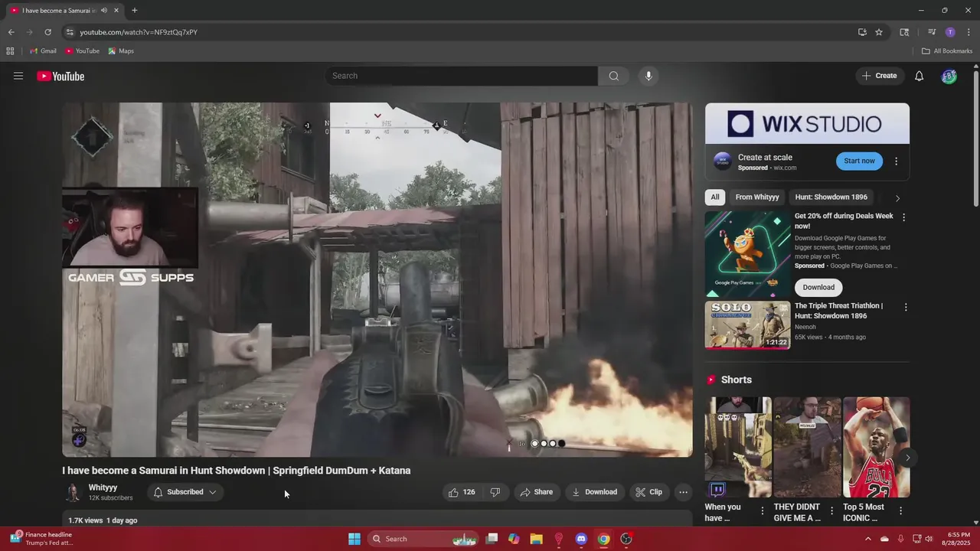Download the video
Viewport: 980px width, 551px height.
594,492
